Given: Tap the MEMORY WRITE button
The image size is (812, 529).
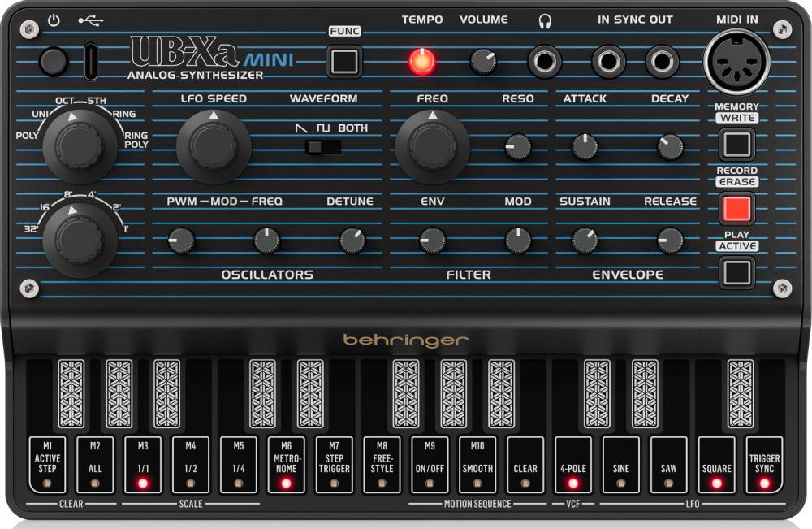Looking at the screenshot, I should point(737,144).
